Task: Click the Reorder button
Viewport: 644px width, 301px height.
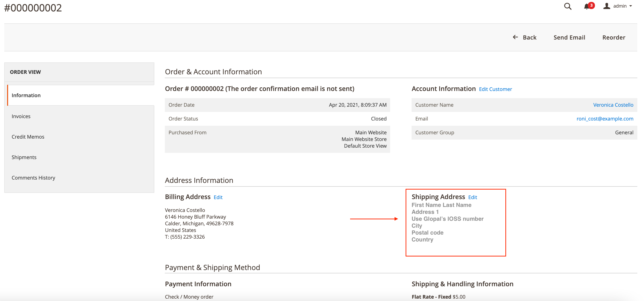Action: [614, 37]
